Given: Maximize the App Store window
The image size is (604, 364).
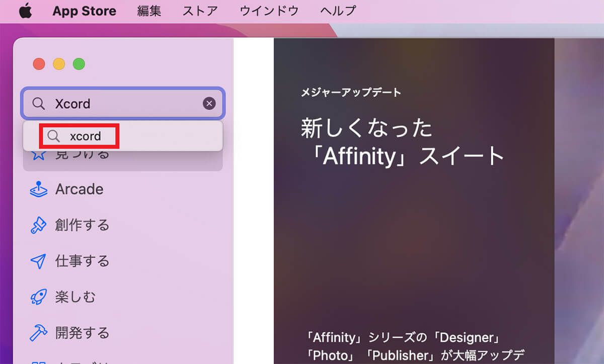Looking at the screenshot, I should pyautogui.click(x=79, y=64).
